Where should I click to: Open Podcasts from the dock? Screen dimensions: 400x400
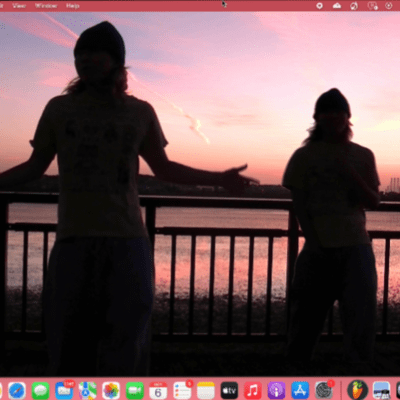[276, 390]
